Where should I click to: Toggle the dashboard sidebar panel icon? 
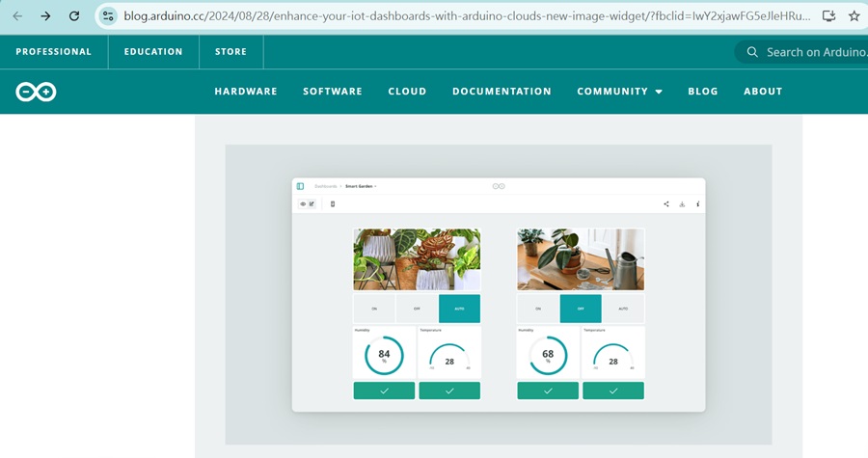[301, 186]
